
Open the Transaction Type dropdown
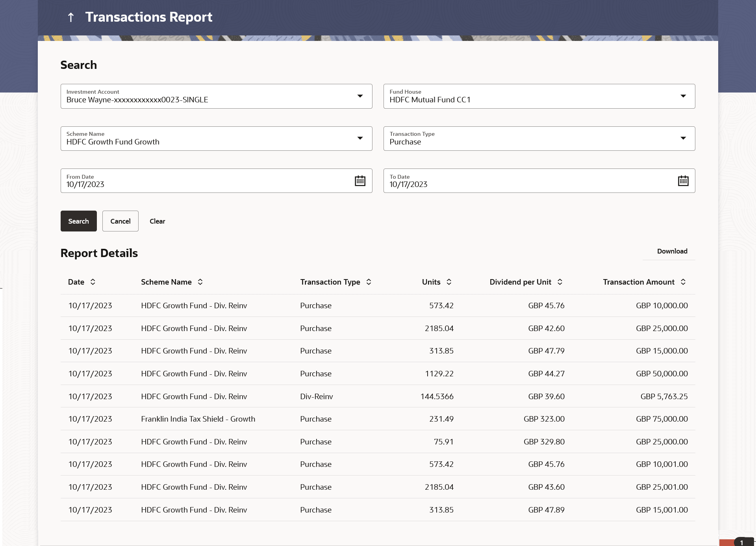tap(683, 138)
